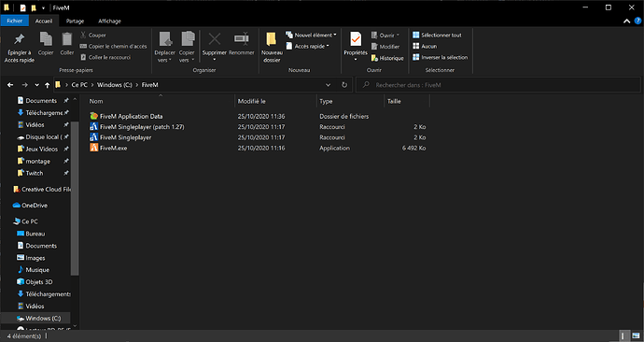The image size is (644, 342).
Task: Open Propriétés with the checkmark icon
Action: pos(356,39)
